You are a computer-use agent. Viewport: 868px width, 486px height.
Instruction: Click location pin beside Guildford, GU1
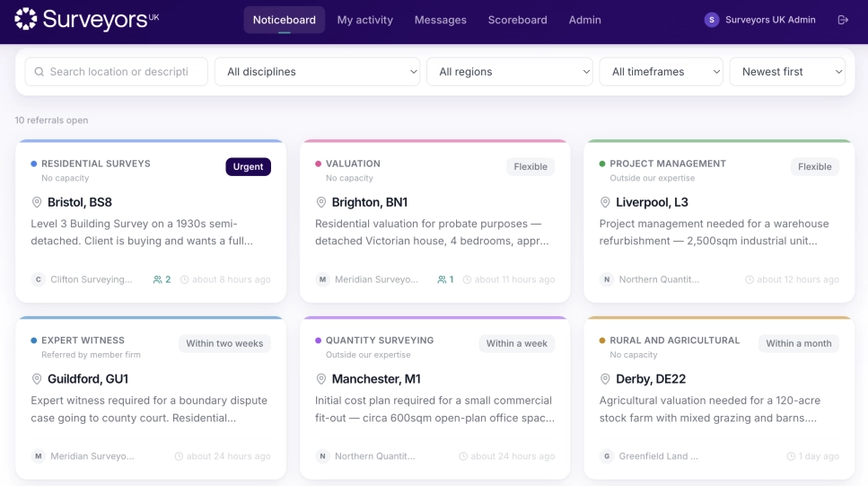(37, 379)
